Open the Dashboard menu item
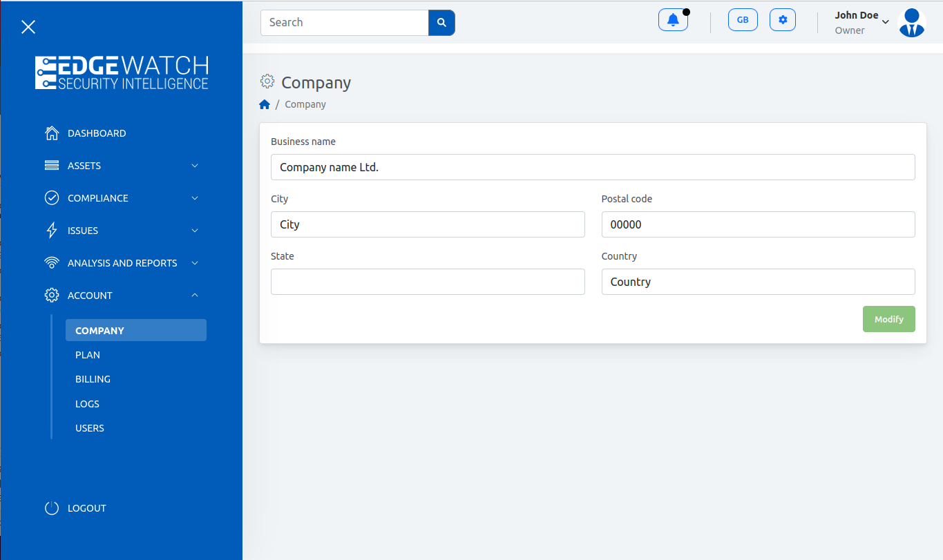 pyautogui.click(x=97, y=133)
